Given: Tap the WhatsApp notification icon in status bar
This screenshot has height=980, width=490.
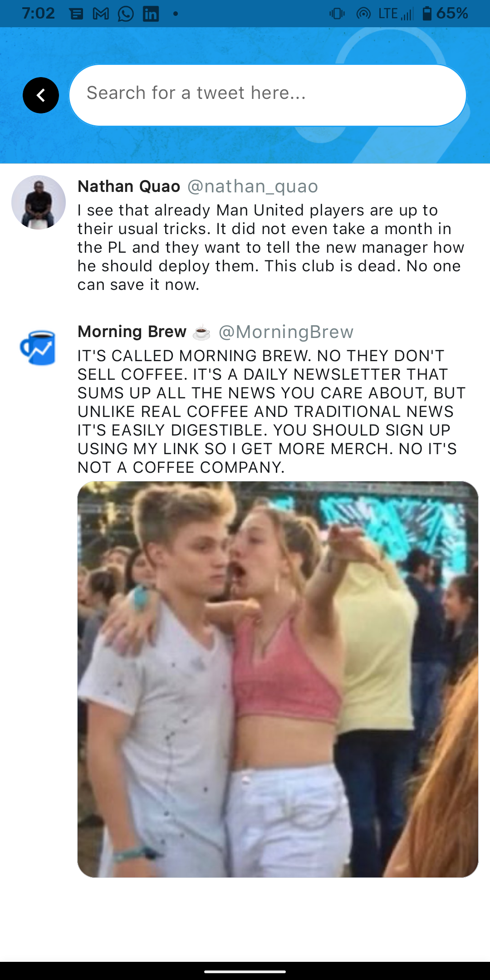Looking at the screenshot, I should 126,14.
